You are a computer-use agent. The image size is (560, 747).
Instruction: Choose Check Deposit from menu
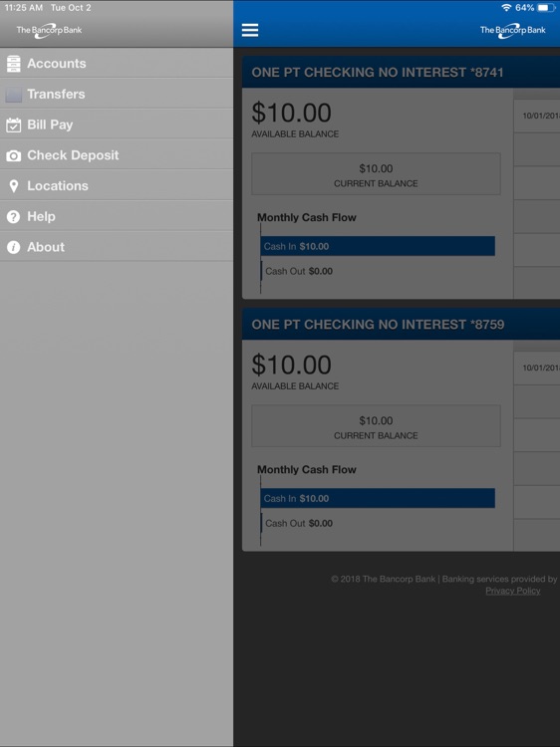(117, 154)
